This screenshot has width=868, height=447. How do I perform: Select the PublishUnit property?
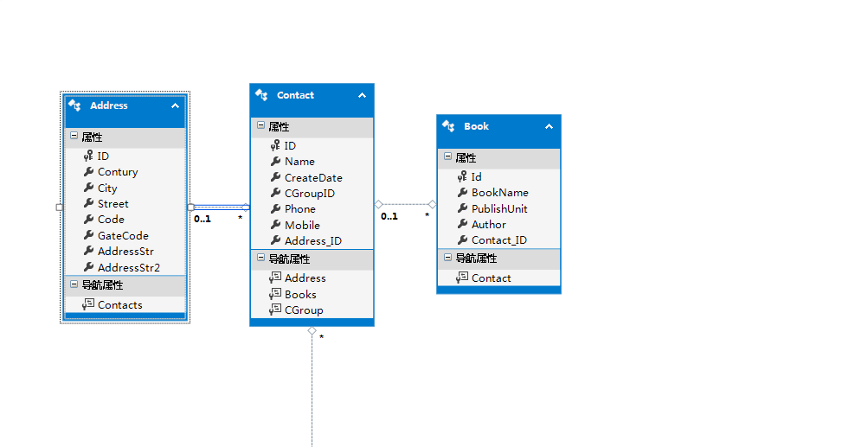click(498, 208)
